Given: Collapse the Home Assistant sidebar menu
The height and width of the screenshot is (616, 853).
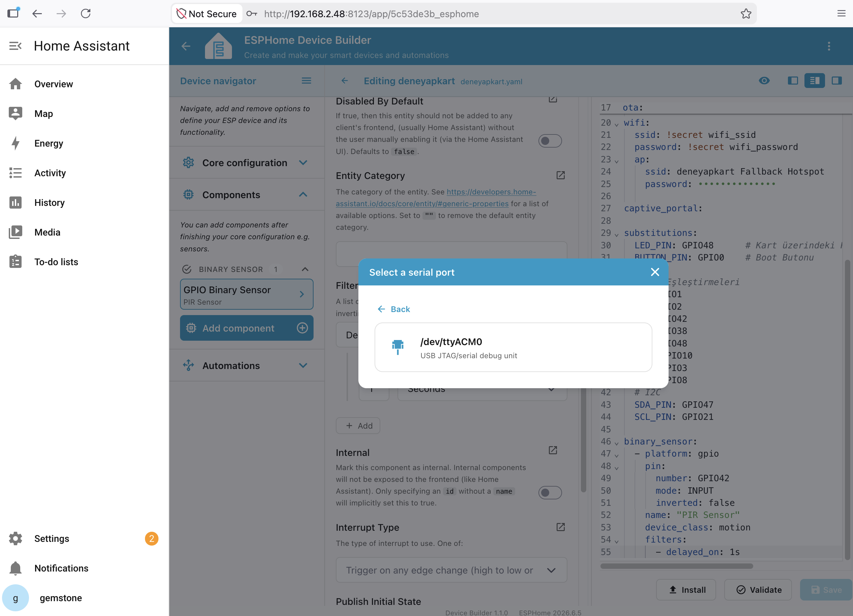Looking at the screenshot, I should [16, 46].
